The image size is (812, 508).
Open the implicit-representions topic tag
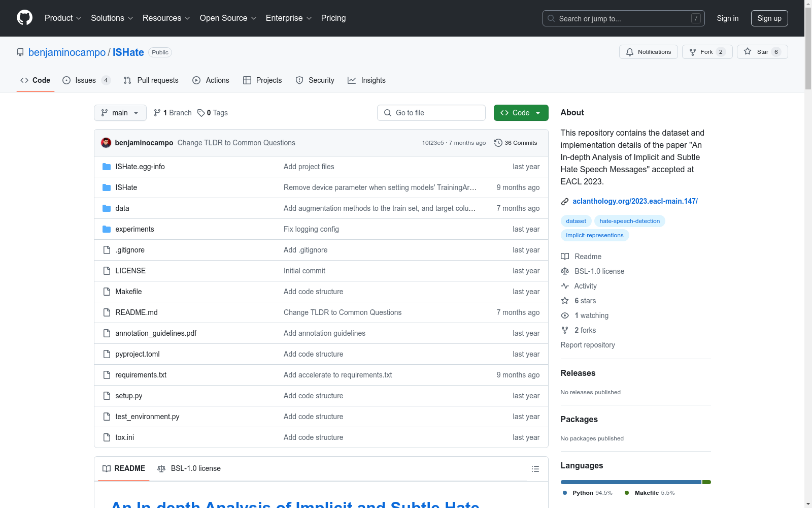click(595, 235)
